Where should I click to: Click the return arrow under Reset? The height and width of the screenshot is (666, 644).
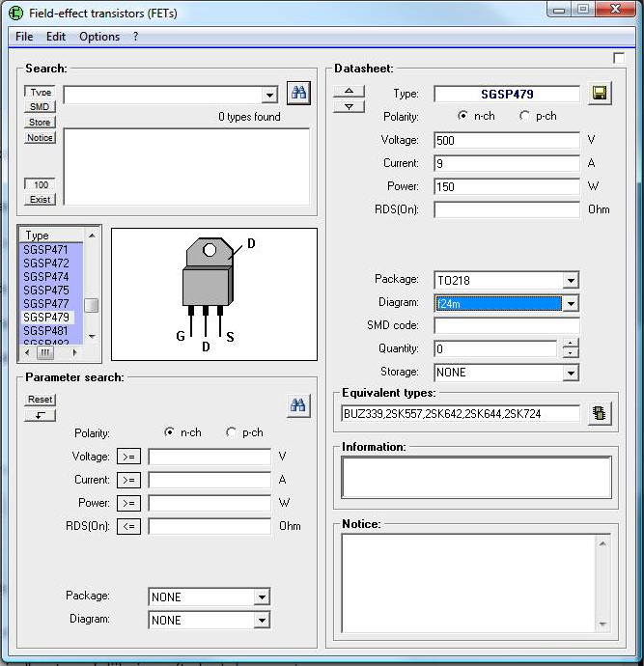pyautogui.click(x=41, y=415)
